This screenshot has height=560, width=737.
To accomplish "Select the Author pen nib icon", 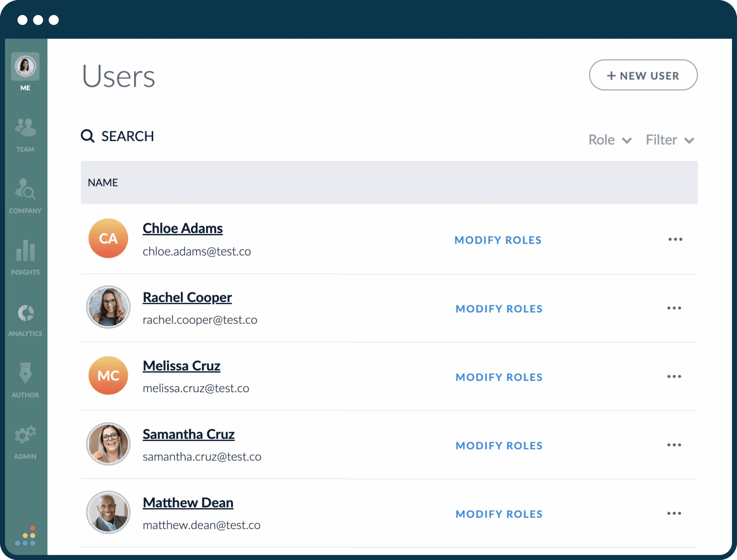I will click(x=25, y=373).
